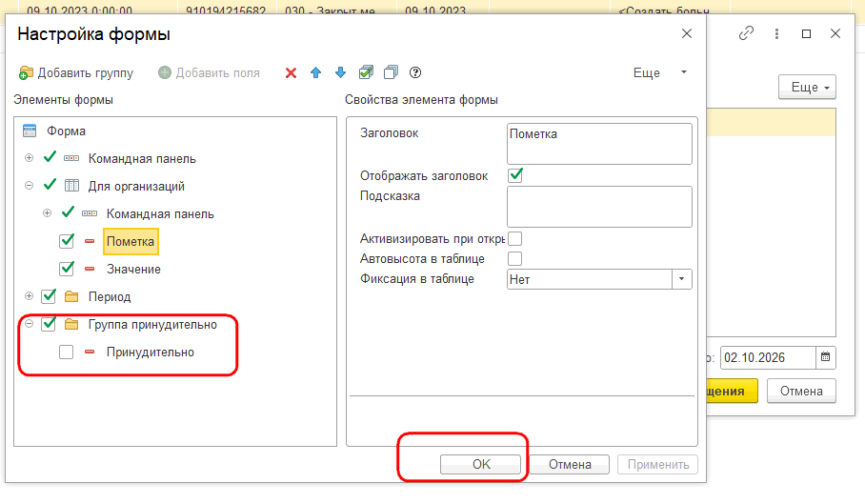The width and height of the screenshot is (865, 504).
Task: Close the Настройка формы dialog
Action: click(686, 33)
